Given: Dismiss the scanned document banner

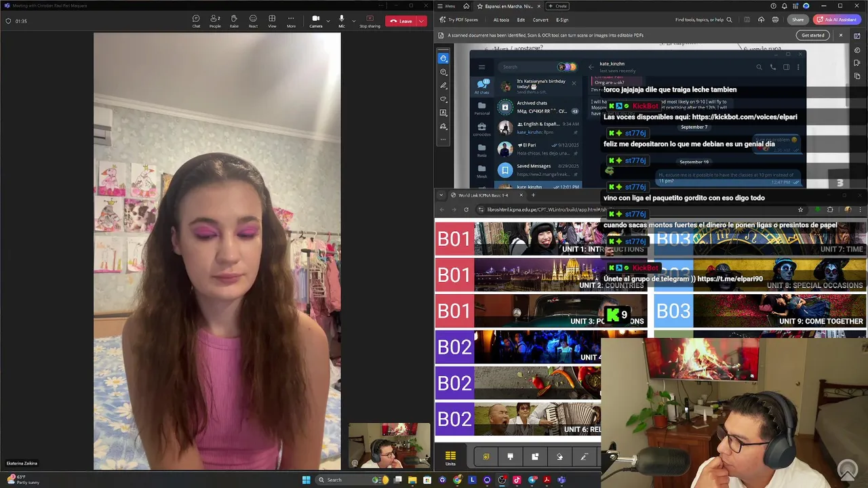Looking at the screenshot, I should tap(841, 35).
